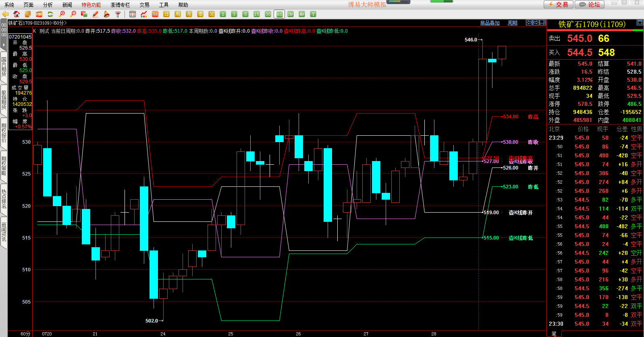The width and height of the screenshot is (644, 337).
Task: Click the funnel filter icon
Action: [118, 14]
